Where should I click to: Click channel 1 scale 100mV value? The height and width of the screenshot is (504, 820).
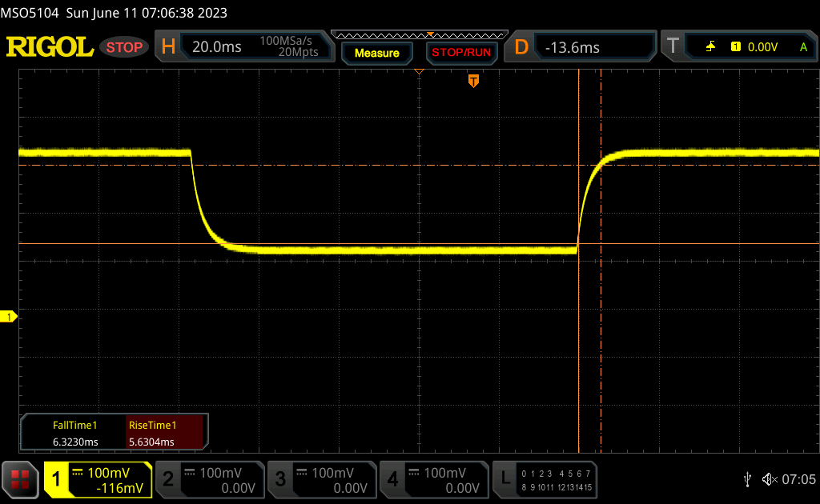coord(108,473)
